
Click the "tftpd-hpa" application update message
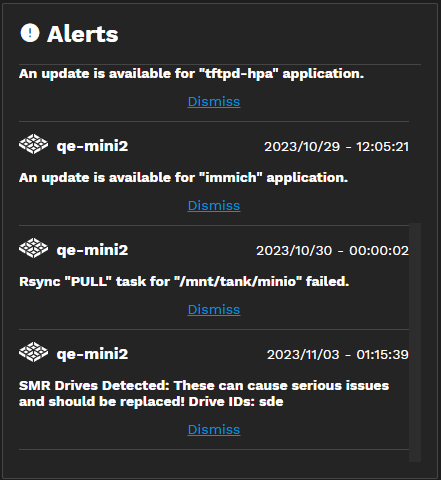point(191,74)
